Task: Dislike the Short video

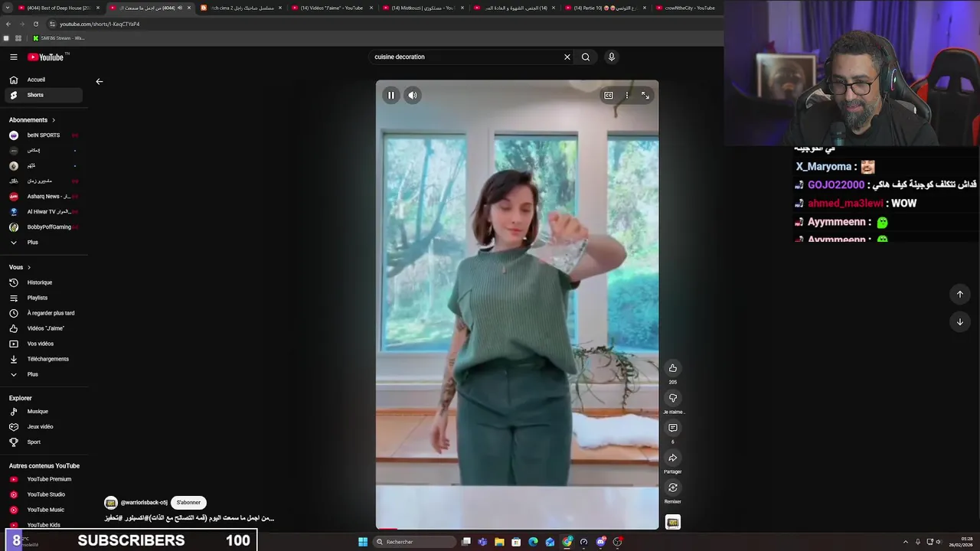Action: click(673, 398)
